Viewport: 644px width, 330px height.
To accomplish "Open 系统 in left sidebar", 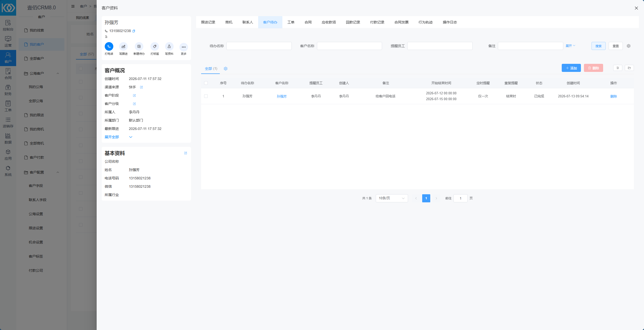I will coord(8,171).
